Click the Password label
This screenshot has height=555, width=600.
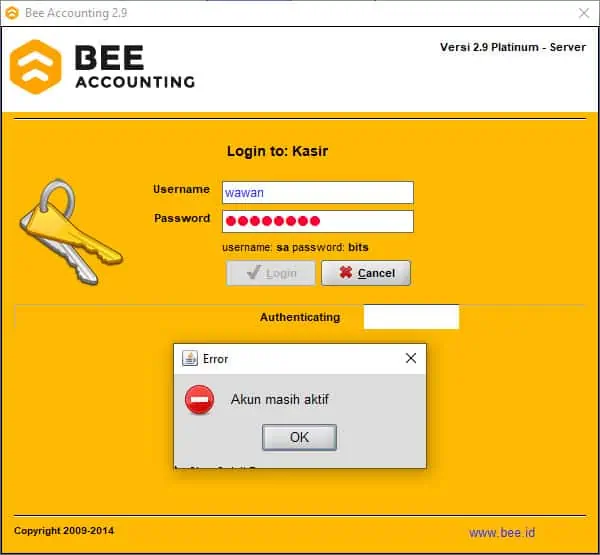tap(182, 218)
